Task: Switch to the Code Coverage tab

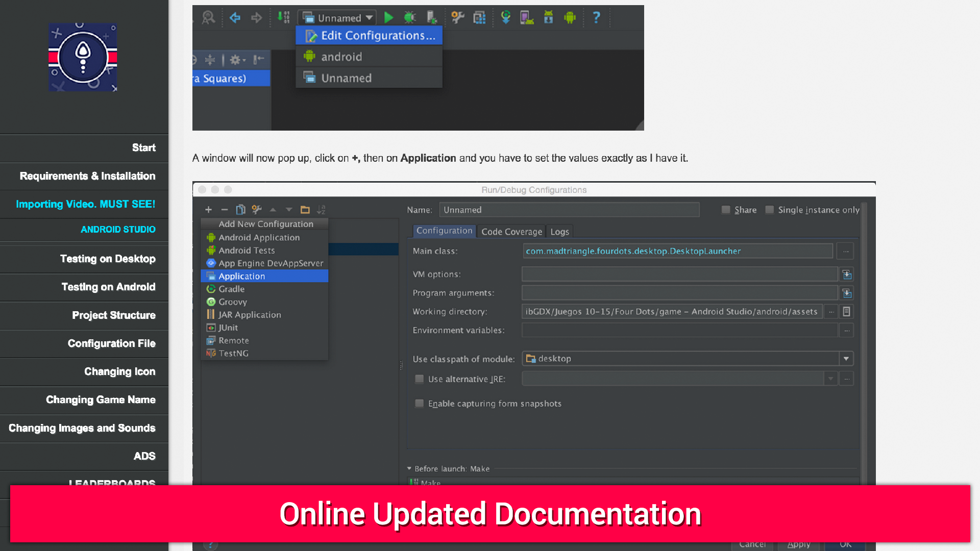Action: 511,232
